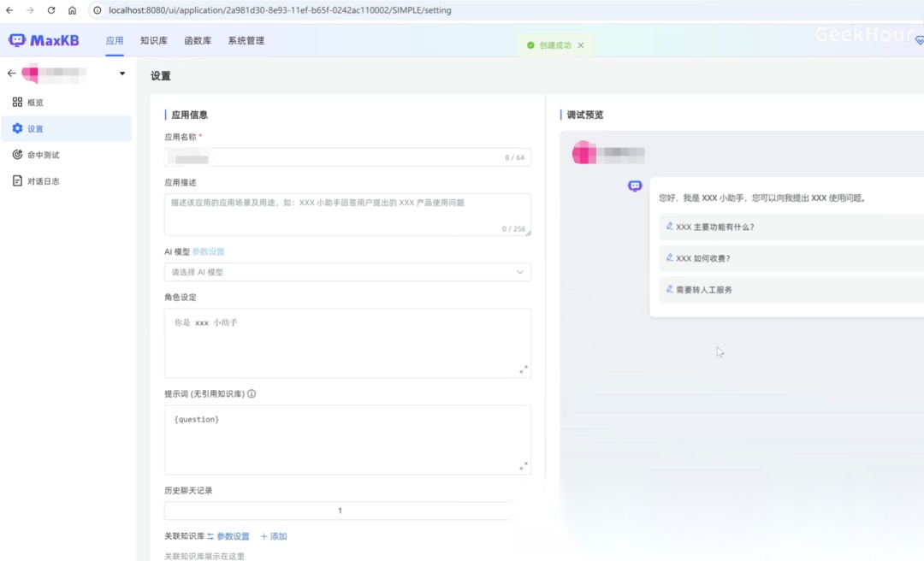Expand the 角色设定 text area

523,369
